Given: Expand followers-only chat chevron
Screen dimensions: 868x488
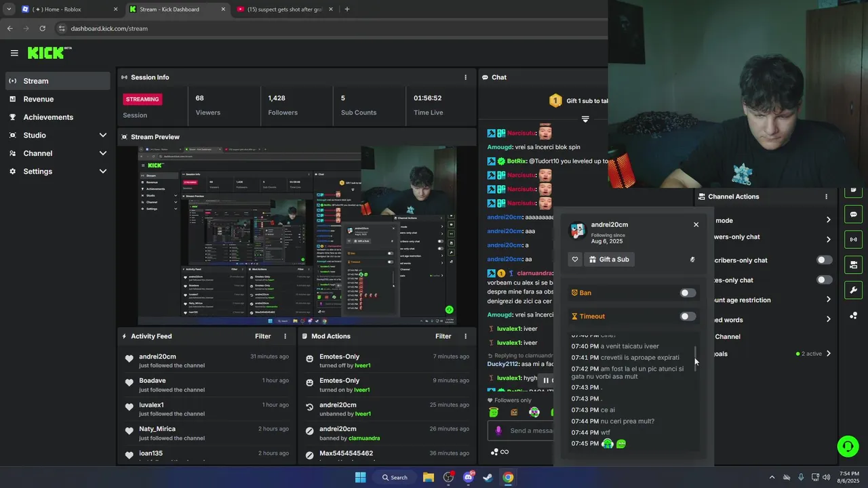Looking at the screenshot, I should click(828, 239).
